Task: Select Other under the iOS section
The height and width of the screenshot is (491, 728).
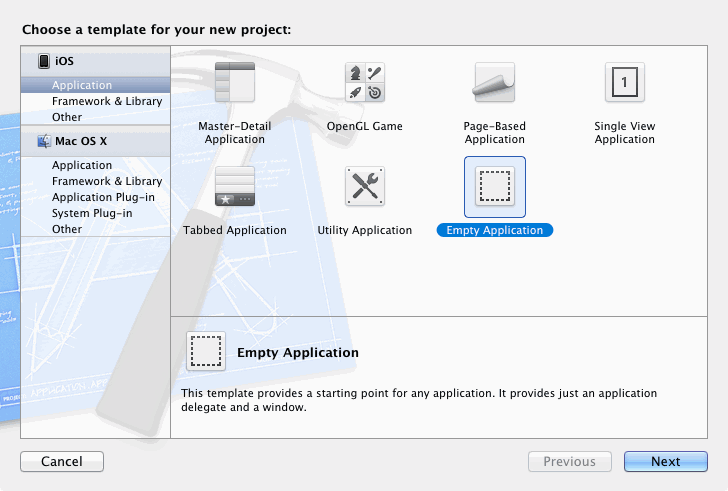Action: coord(67,118)
